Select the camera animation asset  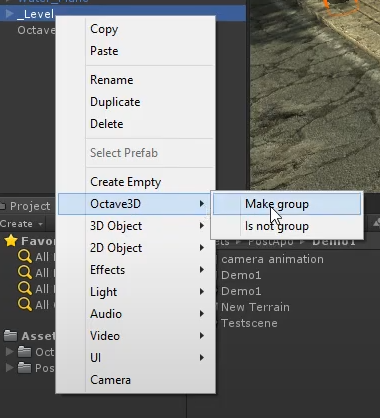point(272,259)
